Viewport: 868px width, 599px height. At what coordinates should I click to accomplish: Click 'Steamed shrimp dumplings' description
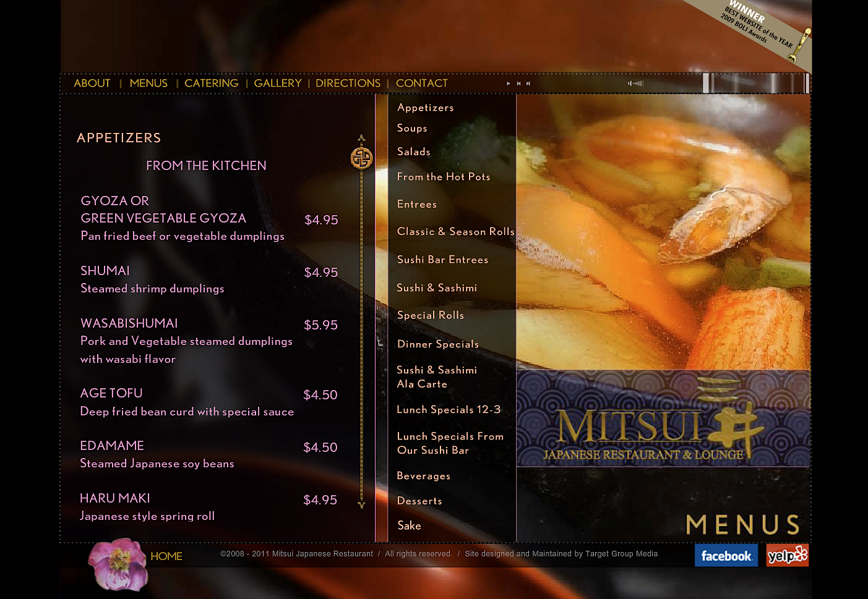click(152, 289)
